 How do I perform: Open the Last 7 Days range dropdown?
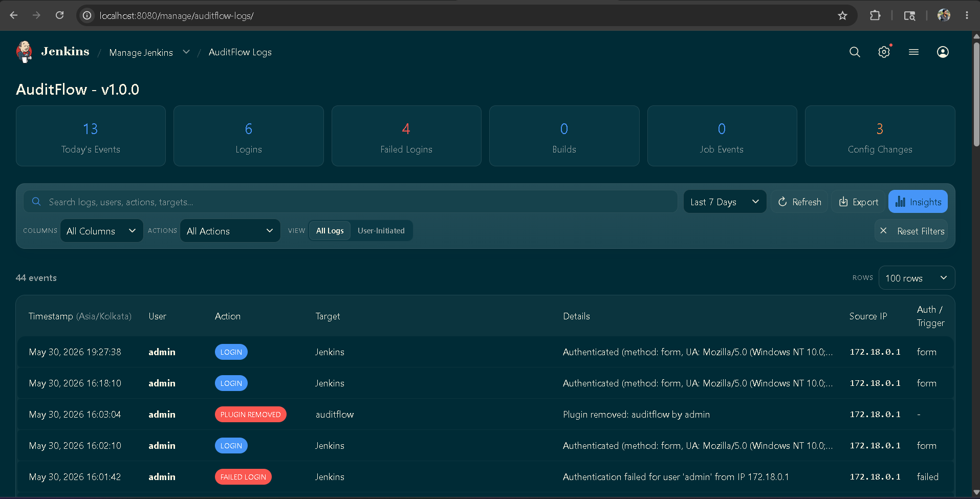[x=725, y=202]
